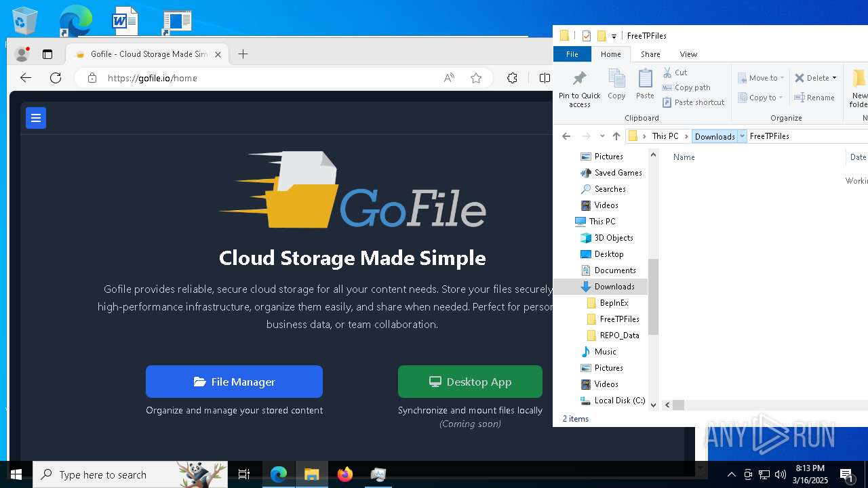Open Customize Quick Access Toolbar dropdown

(614, 36)
